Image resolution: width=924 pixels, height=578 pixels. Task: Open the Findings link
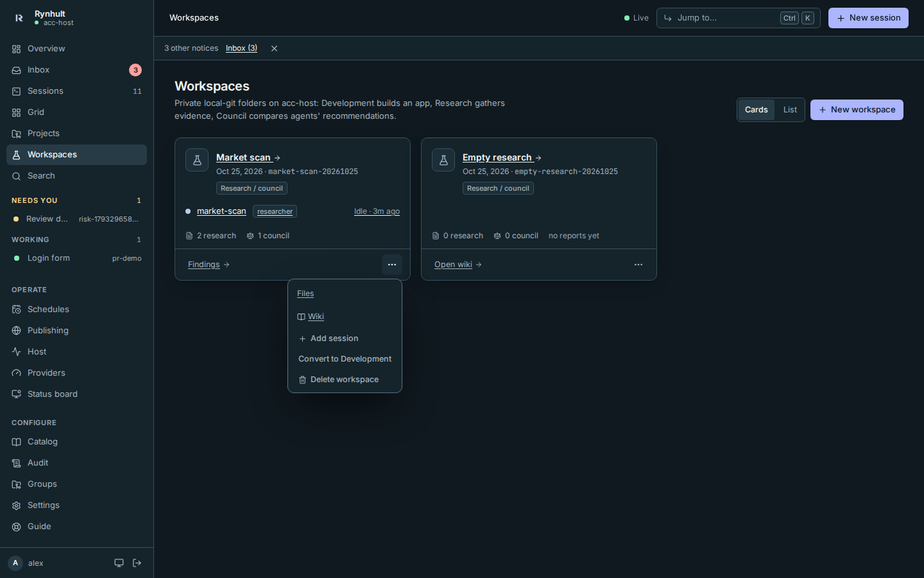(209, 265)
